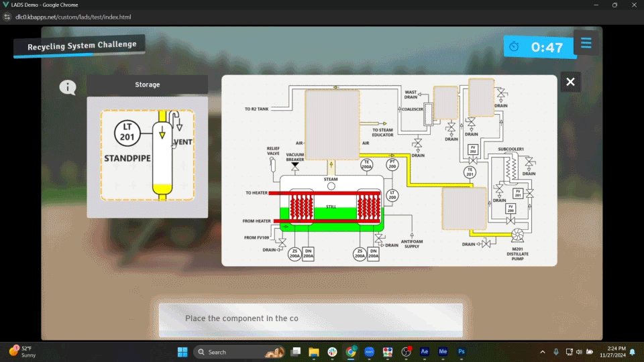Open Photoshop from the taskbar
This screenshot has width=644, height=362.
tap(462, 352)
